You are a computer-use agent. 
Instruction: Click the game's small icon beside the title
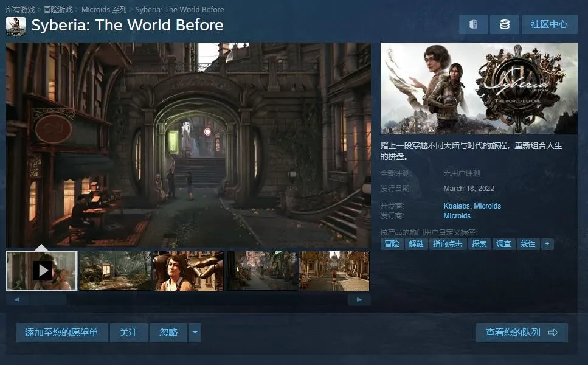[x=16, y=26]
